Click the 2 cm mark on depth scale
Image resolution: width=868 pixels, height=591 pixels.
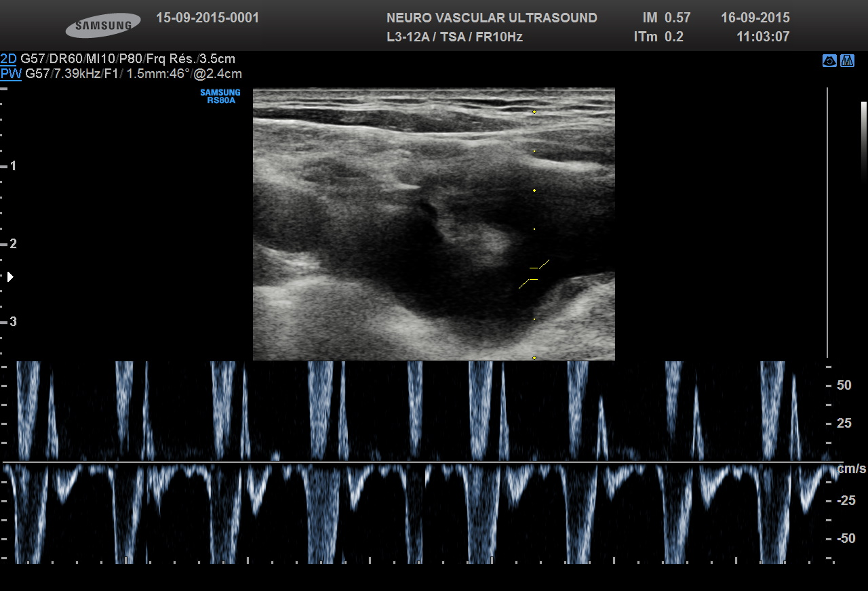(x=12, y=244)
